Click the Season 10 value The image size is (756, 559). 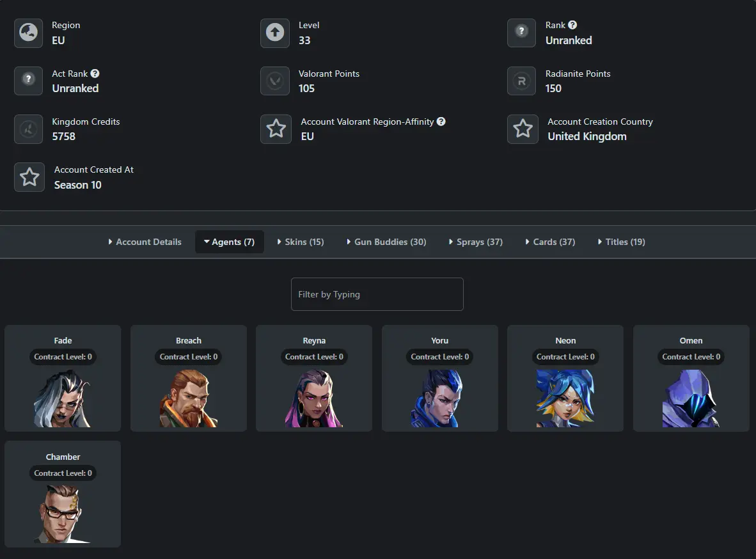[77, 185]
